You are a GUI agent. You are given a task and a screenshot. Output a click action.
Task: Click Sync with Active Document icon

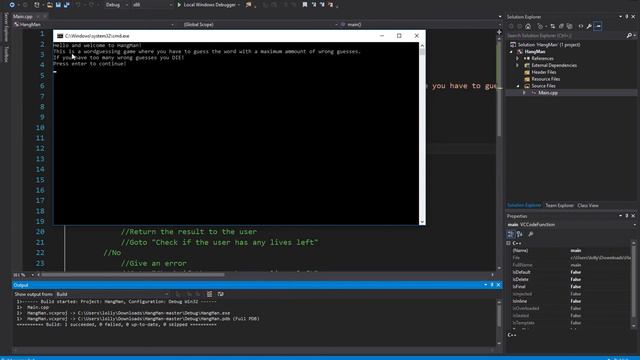point(553,26)
